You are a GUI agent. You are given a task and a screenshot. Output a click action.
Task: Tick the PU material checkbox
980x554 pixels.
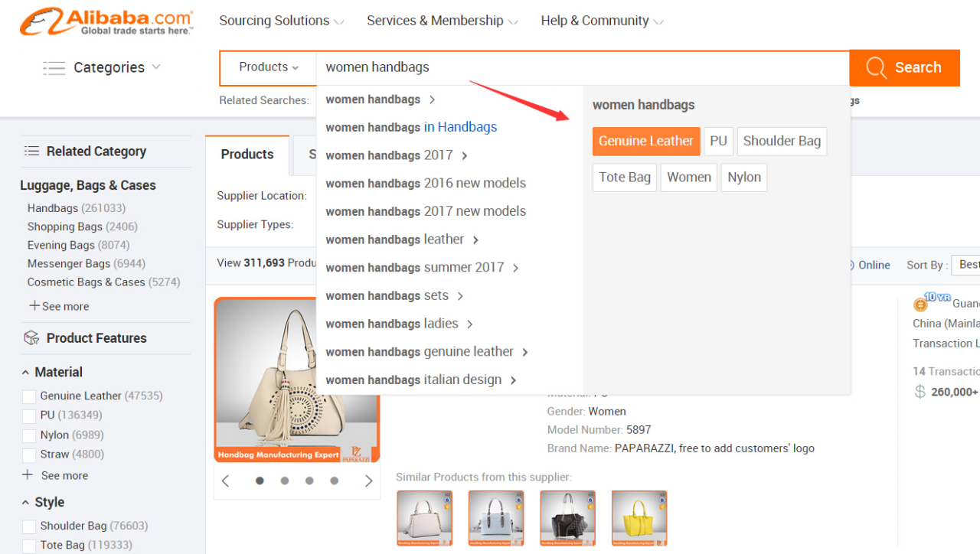29,415
